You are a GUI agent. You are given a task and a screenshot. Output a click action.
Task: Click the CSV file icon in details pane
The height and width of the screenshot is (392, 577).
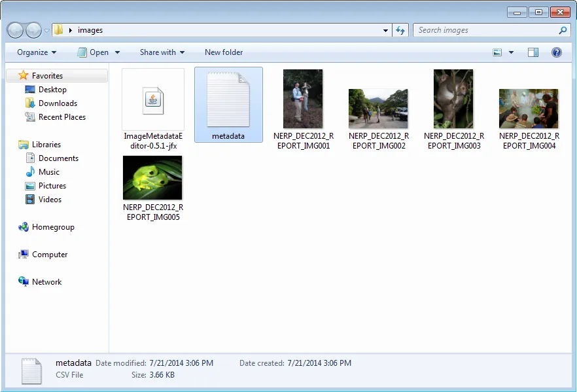pyautogui.click(x=31, y=371)
